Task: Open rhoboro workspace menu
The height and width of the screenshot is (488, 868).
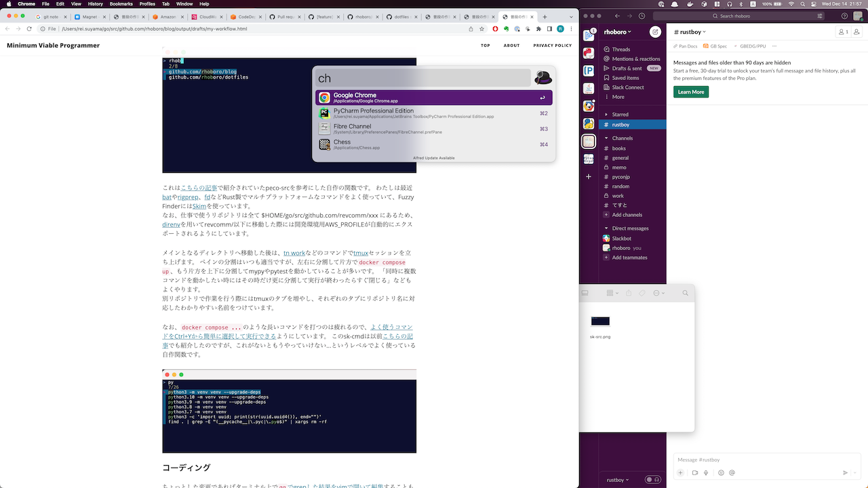Action: [x=618, y=32]
